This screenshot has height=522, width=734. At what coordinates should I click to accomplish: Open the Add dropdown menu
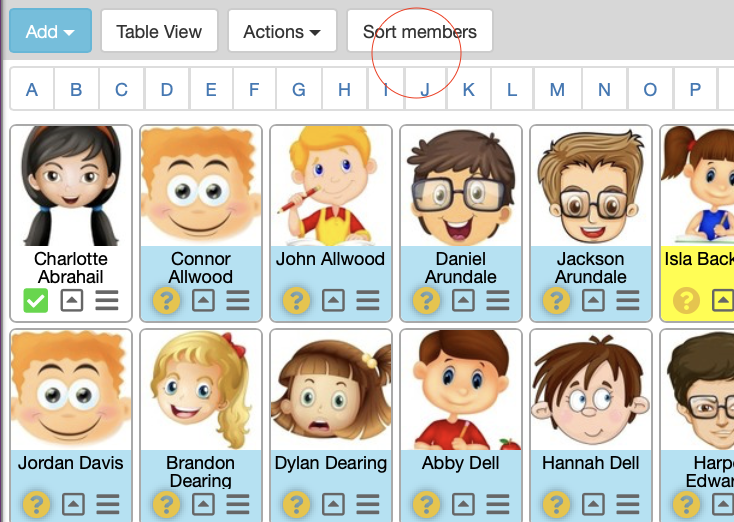pyautogui.click(x=50, y=31)
